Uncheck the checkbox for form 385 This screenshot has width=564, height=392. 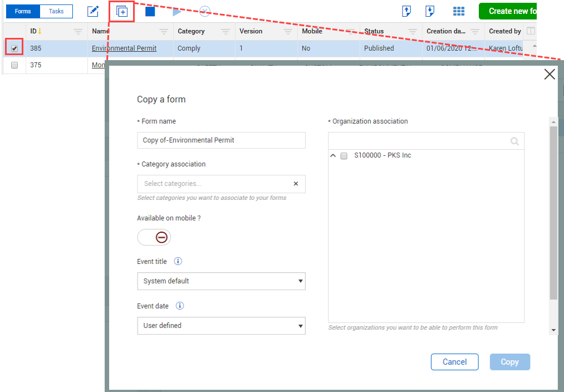point(14,48)
